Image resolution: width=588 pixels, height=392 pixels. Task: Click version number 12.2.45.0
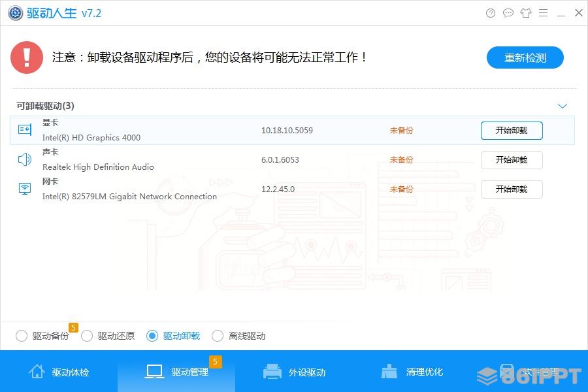tap(278, 189)
